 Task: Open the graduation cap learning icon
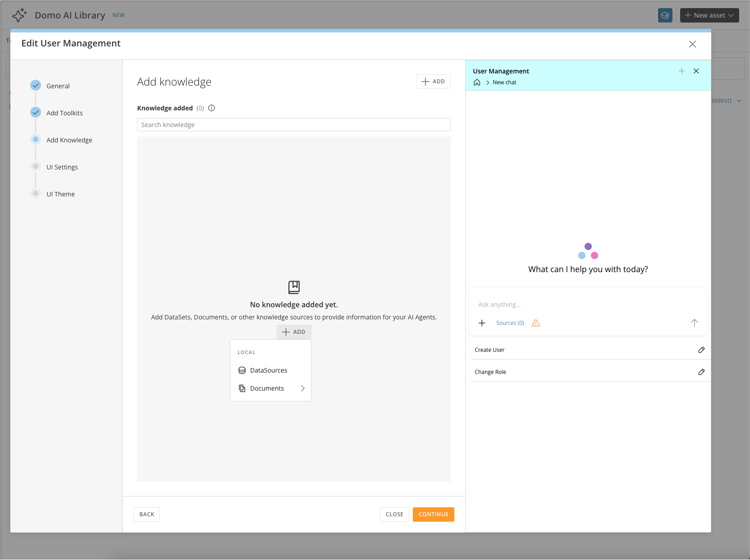[x=665, y=15]
